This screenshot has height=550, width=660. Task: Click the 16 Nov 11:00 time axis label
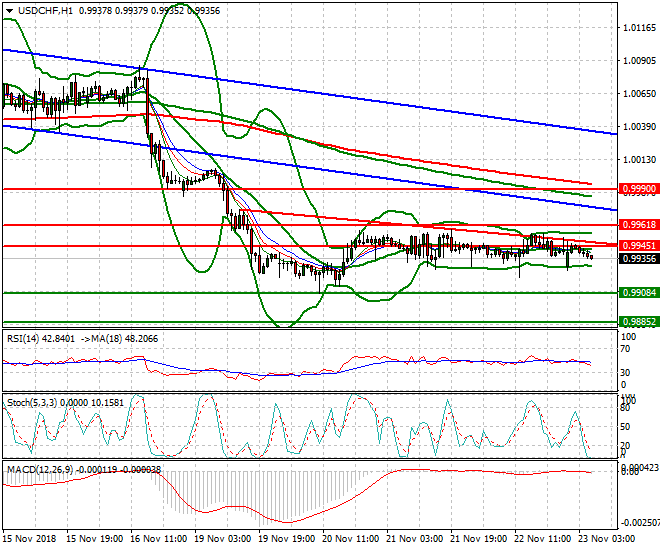pos(159,539)
